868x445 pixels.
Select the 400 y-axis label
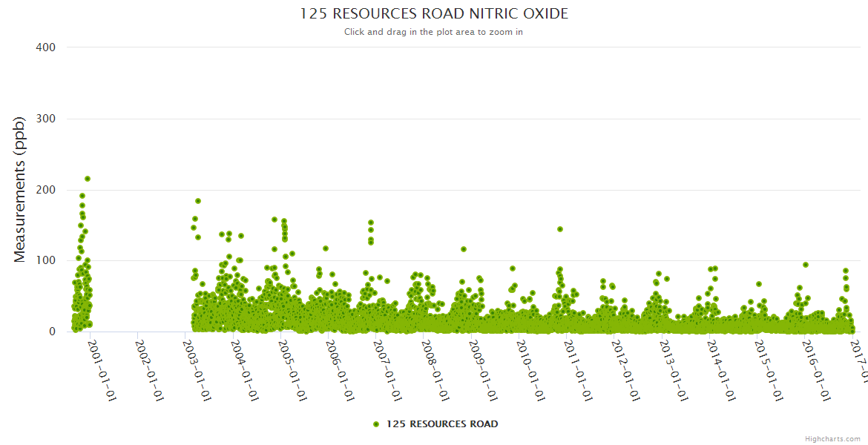tap(45, 47)
